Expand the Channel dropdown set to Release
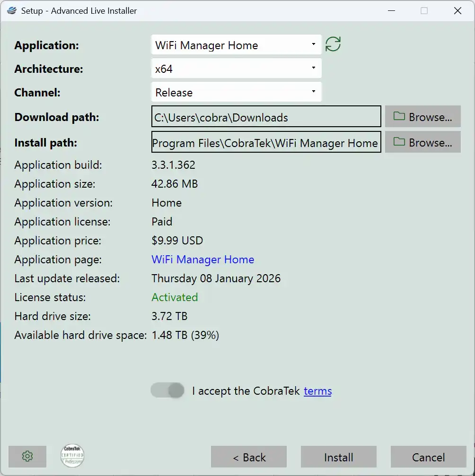The width and height of the screenshot is (475, 476). (x=236, y=92)
